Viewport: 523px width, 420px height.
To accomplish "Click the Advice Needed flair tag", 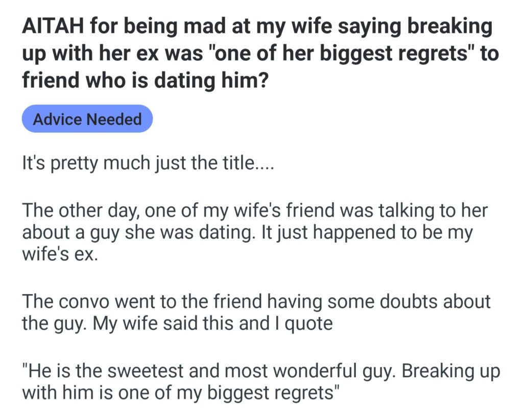I will click(87, 119).
